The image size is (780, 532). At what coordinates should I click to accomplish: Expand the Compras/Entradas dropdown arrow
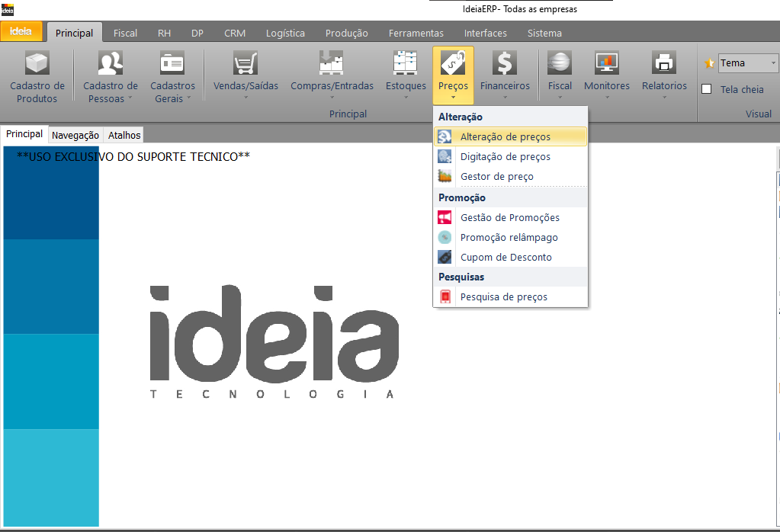point(332,98)
